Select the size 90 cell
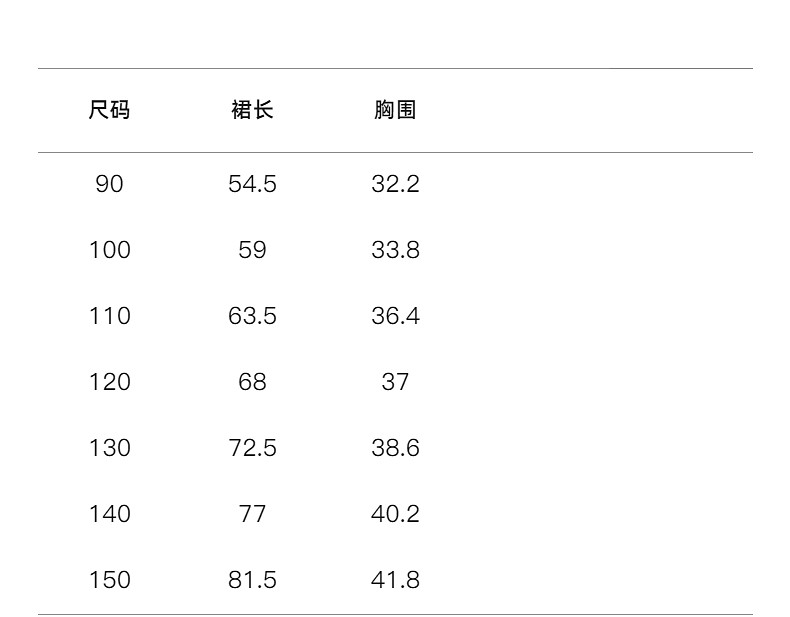This screenshot has width=790, height=617. [109, 184]
